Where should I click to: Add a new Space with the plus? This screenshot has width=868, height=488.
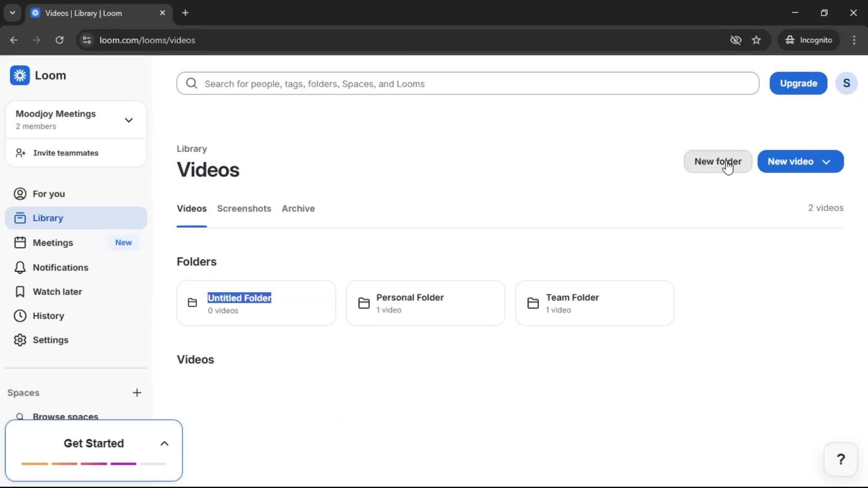[x=137, y=393]
